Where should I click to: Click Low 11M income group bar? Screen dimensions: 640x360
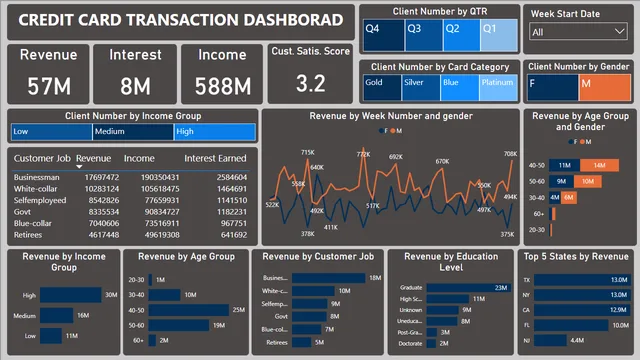pos(51,336)
